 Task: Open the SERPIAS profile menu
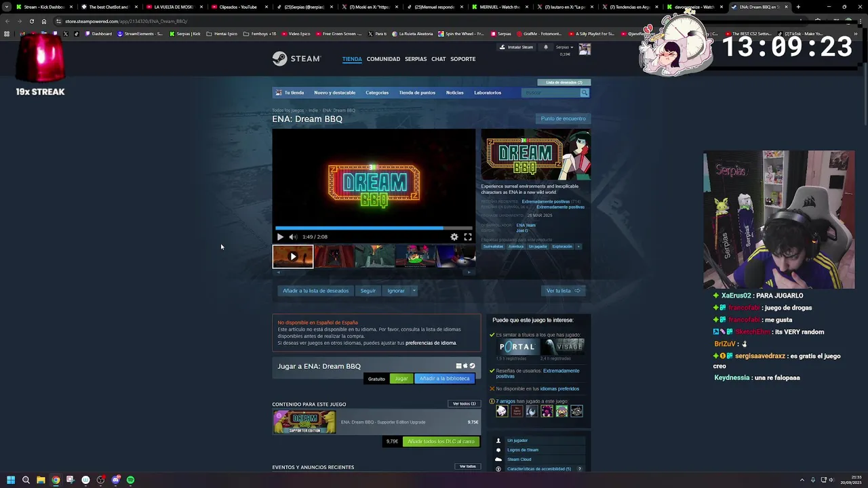coord(416,59)
